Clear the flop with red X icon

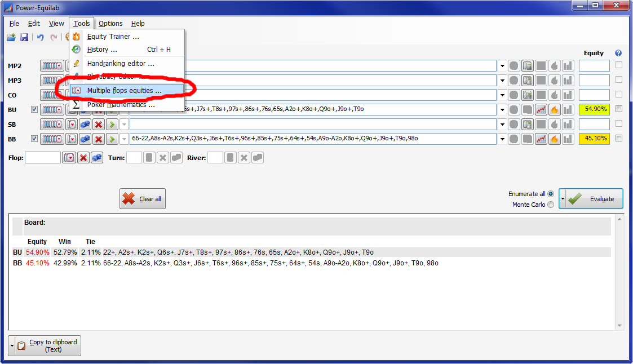[83, 157]
